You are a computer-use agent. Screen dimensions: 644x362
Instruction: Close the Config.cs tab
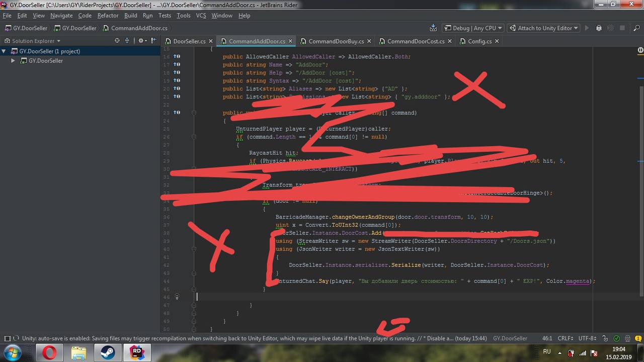497,41
